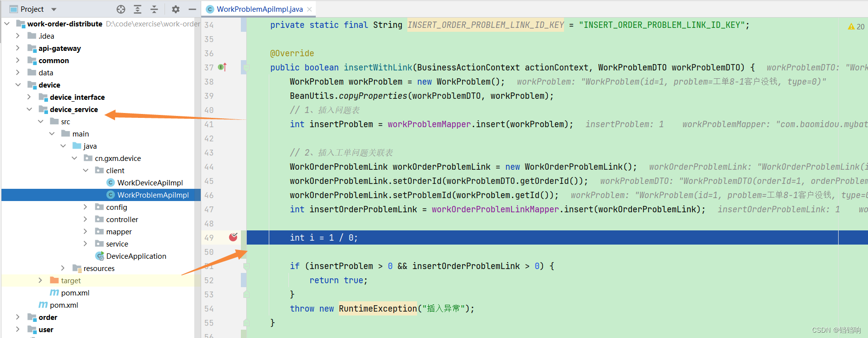
Task: Collapse the device_service module
Action: coord(29,109)
